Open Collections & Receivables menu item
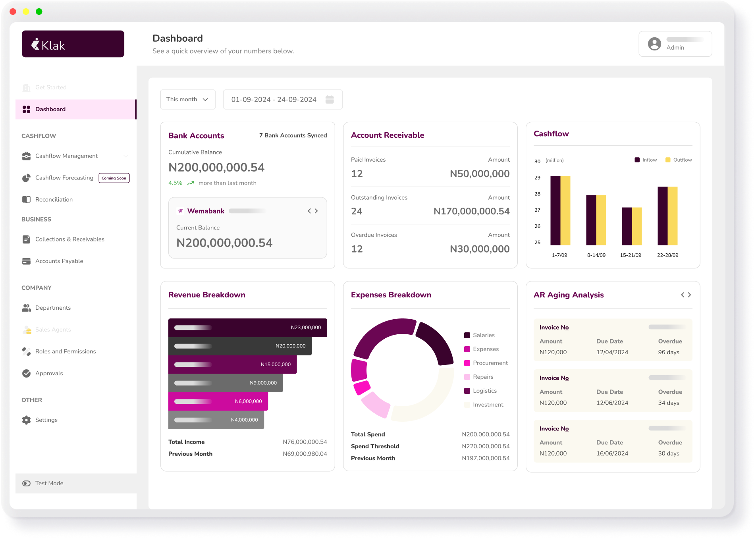The height and width of the screenshot is (540, 756). point(69,239)
